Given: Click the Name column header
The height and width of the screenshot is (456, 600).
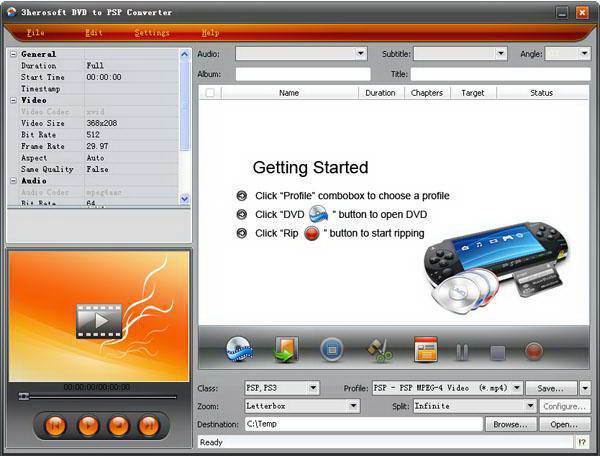Looking at the screenshot, I should (289, 93).
